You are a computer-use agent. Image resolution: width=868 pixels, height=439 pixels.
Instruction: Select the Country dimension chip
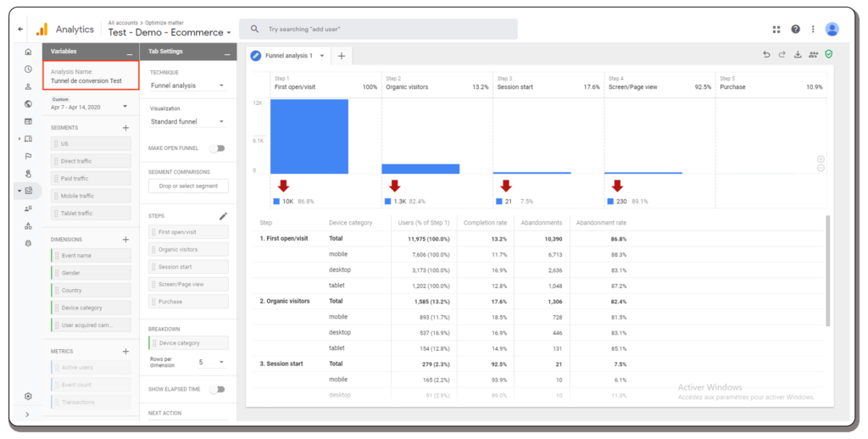point(91,290)
